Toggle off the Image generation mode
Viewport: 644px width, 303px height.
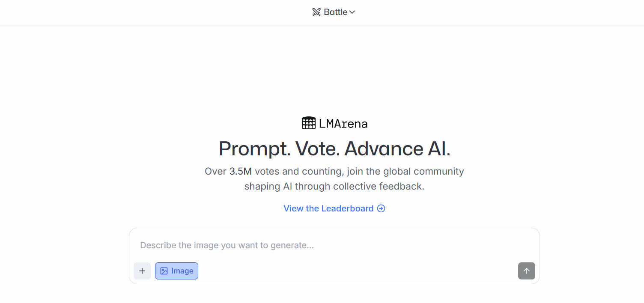(x=176, y=271)
